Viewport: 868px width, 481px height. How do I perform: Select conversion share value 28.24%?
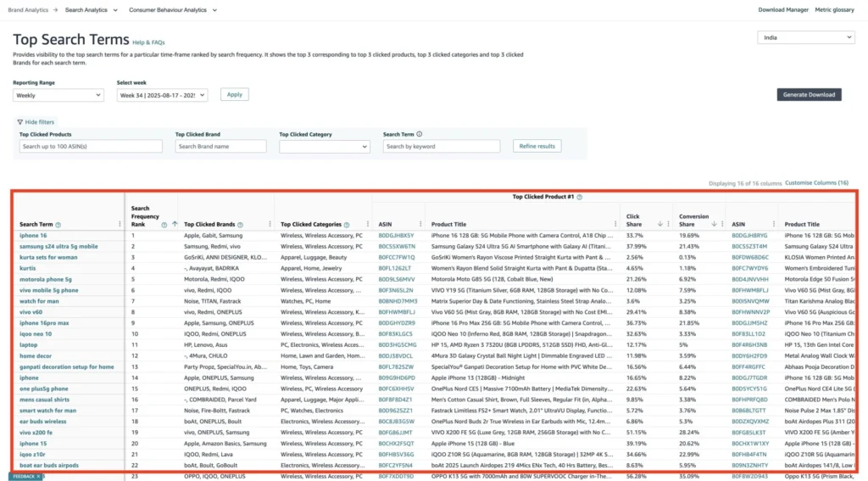(x=689, y=433)
